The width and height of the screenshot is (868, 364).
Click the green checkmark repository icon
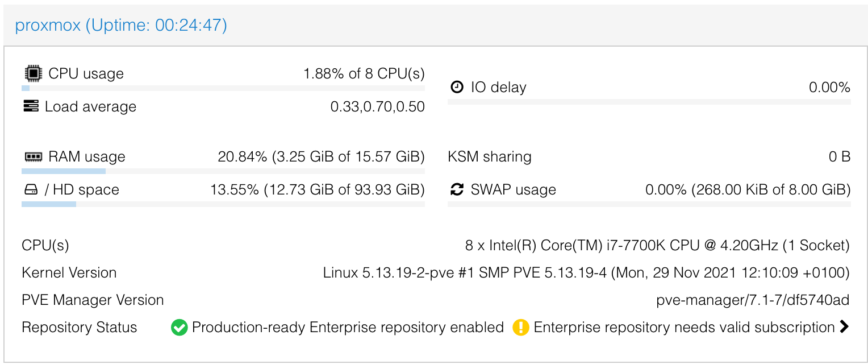pyautogui.click(x=180, y=328)
